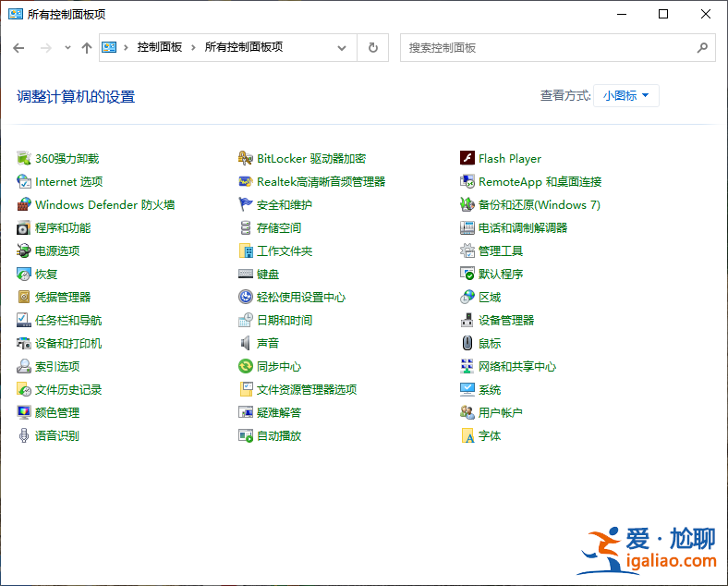
Task: Open the 键盘 keyboard icon
Action: click(245, 274)
